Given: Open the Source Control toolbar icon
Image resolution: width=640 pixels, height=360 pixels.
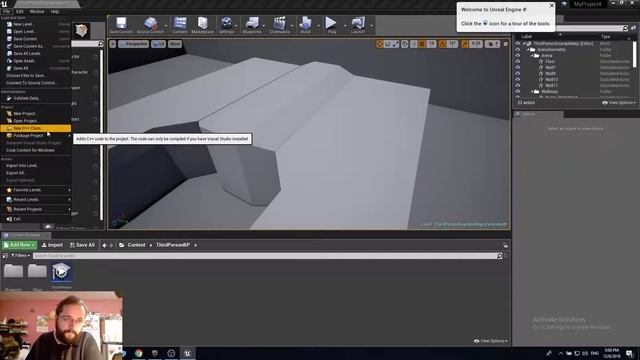Looking at the screenshot, I should pos(150,25).
